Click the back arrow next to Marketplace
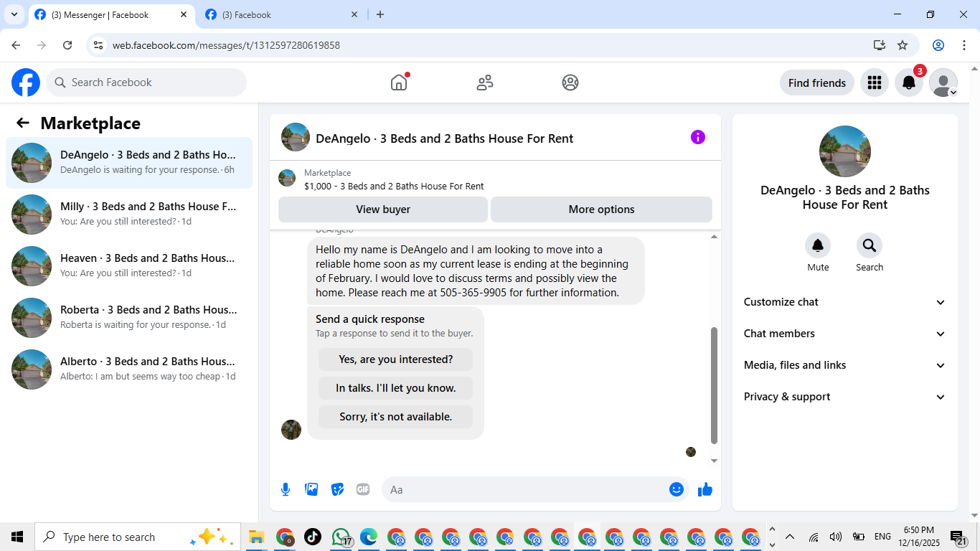980x551 pixels. (23, 123)
